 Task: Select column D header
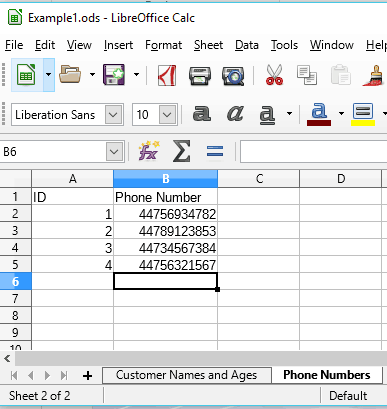pos(341,179)
